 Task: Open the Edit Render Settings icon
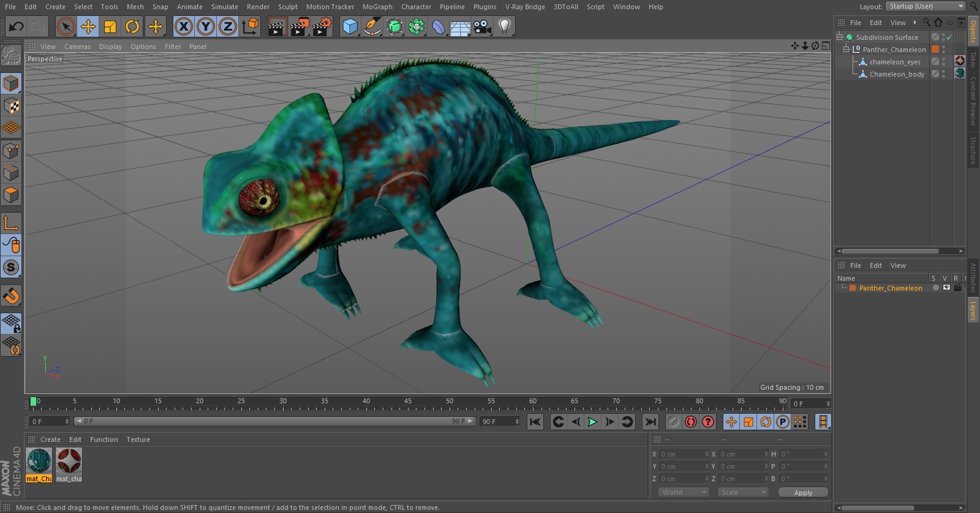tap(322, 26)
